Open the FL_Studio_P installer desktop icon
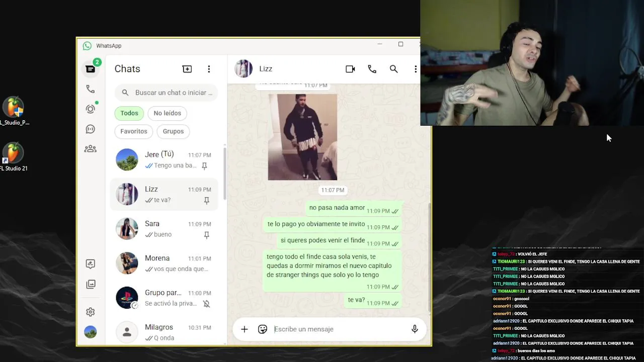The width and height of the screenshot is (644, 362). pos(14,111)
